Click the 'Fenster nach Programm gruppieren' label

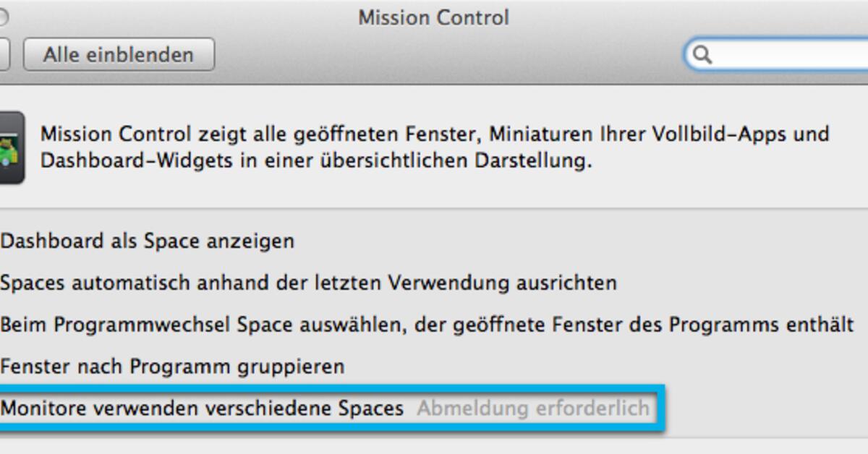pyautogui.click(x=171, y=366)
